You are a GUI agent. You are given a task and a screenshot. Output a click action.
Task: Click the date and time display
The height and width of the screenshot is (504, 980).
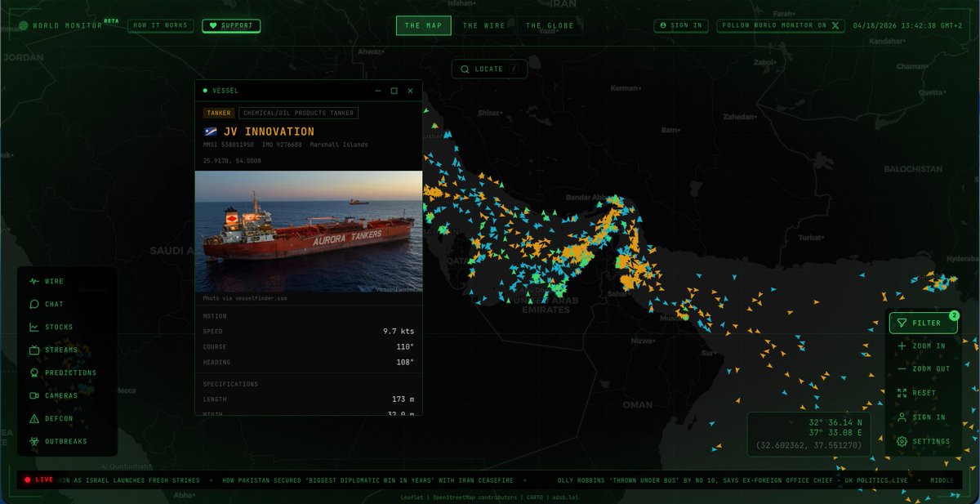point(906,25)
